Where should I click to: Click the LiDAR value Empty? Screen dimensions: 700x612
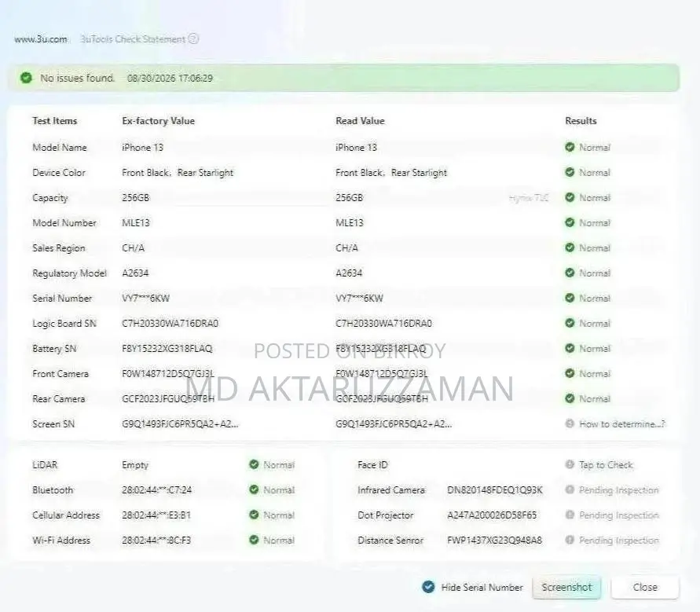pos(135,465)
